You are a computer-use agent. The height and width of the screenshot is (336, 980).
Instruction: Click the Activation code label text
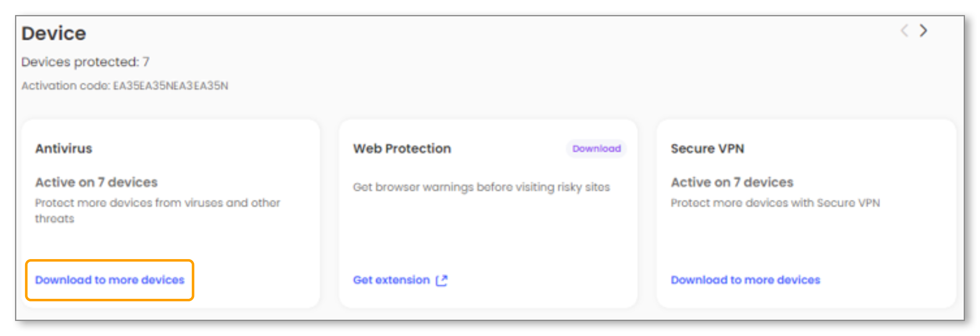65,86
